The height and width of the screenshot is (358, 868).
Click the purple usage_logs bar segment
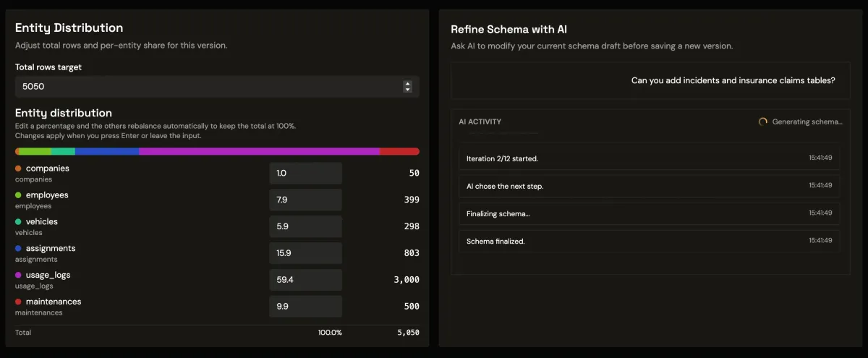pyautogui.click(x=259, y=152)
